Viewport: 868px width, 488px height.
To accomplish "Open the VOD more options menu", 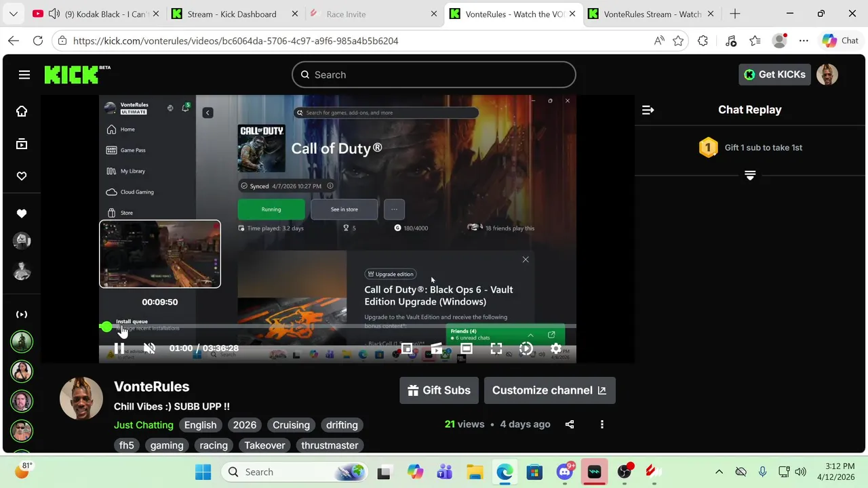I will 602,424.
